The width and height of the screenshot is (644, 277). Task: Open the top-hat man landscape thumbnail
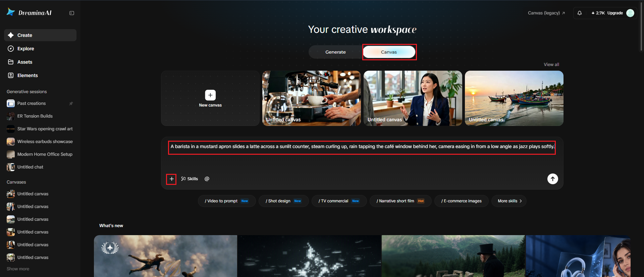pos(453,256)
